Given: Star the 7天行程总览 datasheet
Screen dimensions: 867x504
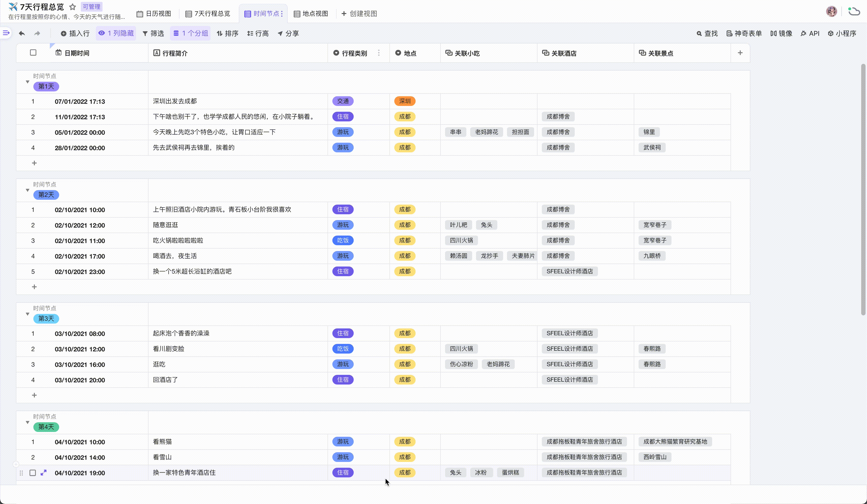Looking at the screenshot, I should 73,7.
